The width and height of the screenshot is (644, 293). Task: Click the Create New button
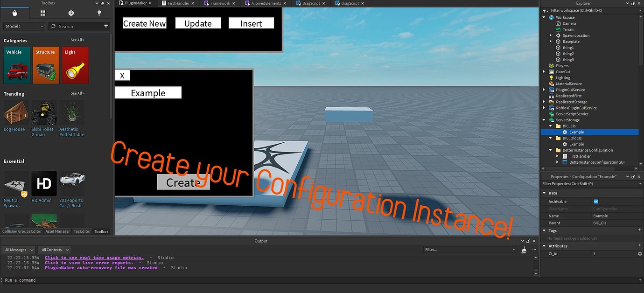click(x=144, y=23)
